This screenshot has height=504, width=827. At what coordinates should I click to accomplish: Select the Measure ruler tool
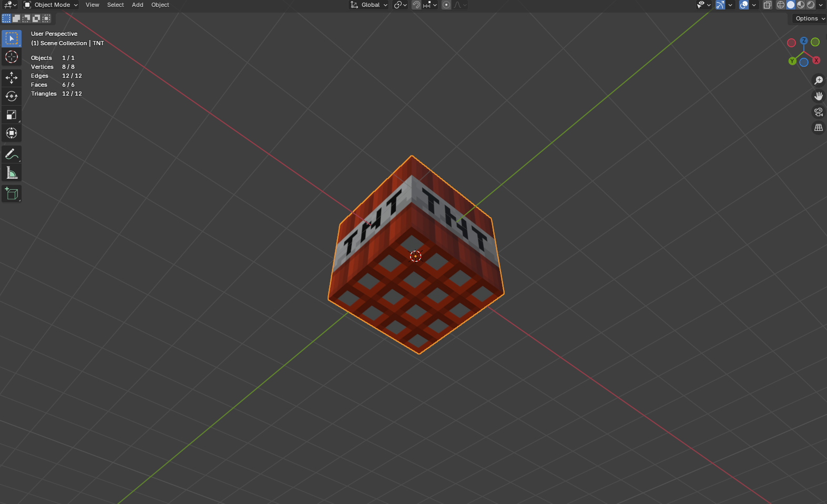pyautogui.click(x=12, y=173)
